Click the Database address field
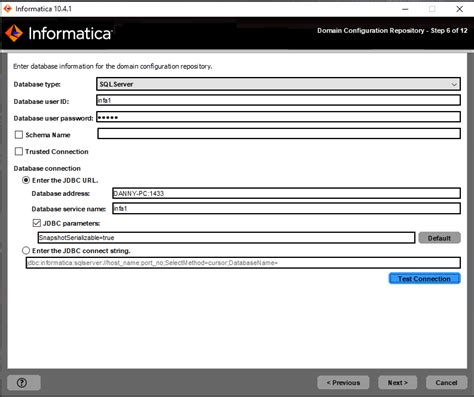This screenshot has width=474, height=397. 286,193
